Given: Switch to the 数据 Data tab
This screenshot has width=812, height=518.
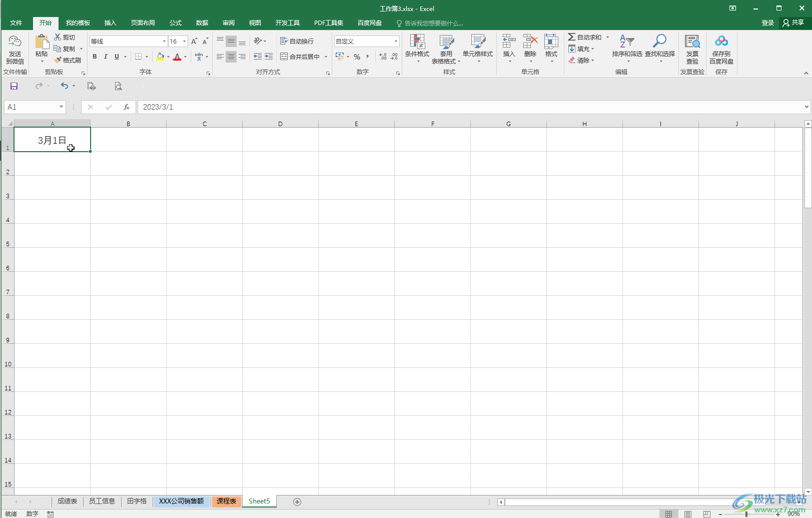Looking at the screenshot, I should [202, 23].
